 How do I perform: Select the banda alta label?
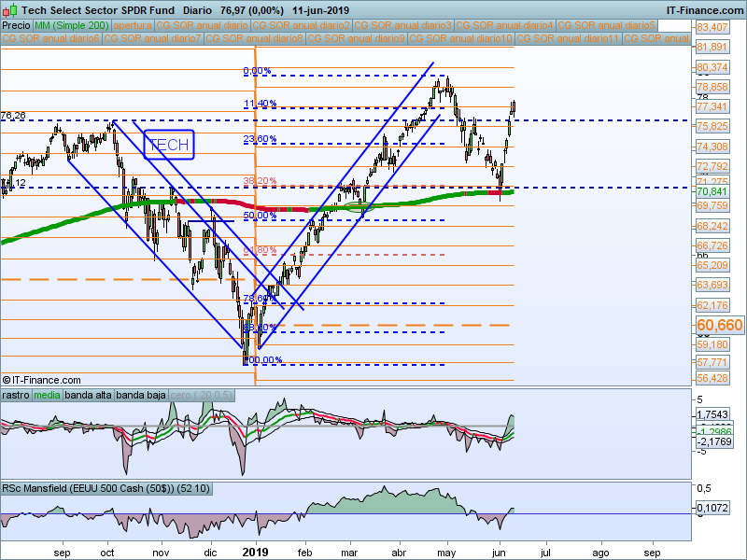pos(88,395)
